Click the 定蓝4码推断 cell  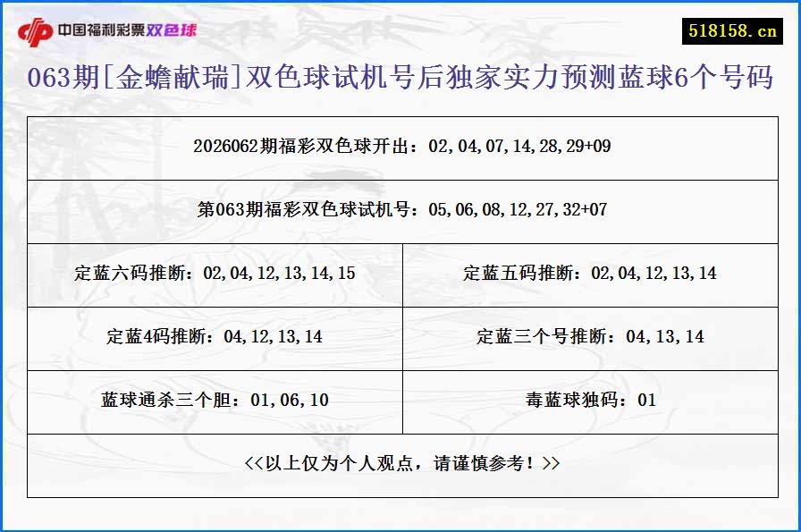[x=215, y=339]
